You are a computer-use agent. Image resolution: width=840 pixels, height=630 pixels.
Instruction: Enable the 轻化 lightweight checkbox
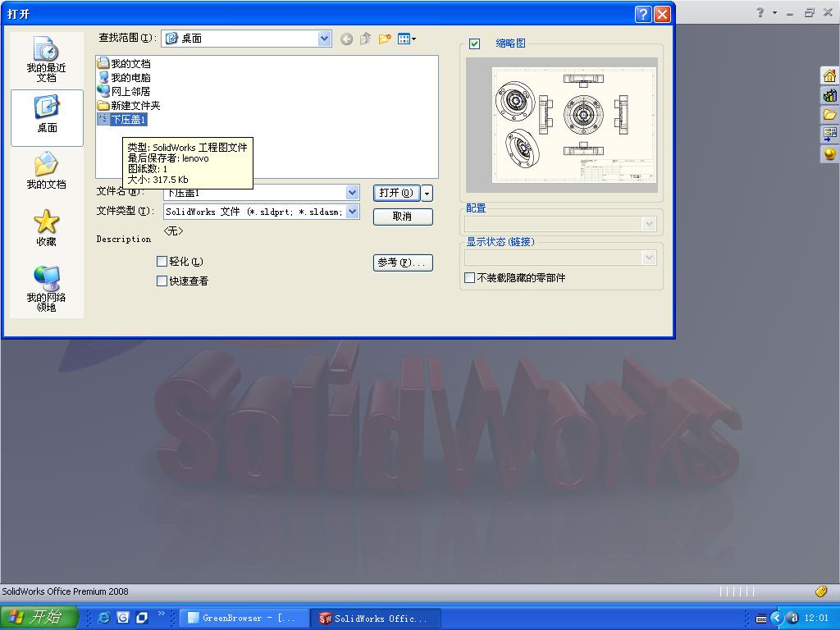click(162, 261)
